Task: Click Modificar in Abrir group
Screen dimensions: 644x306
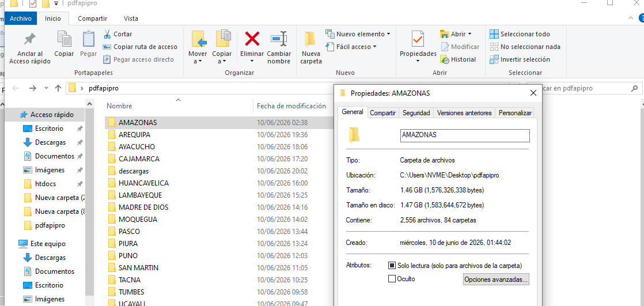Action: tap(460, 47)
